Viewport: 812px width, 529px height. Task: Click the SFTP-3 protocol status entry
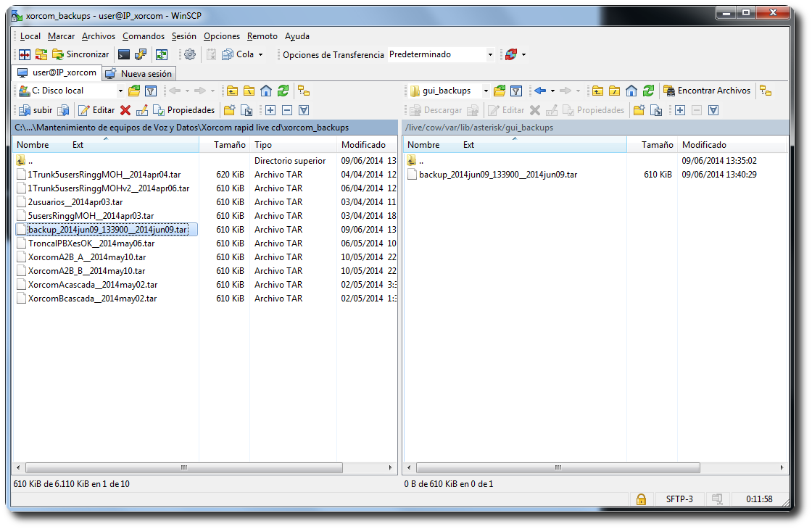pyautogui.click(x=679, y=499)
